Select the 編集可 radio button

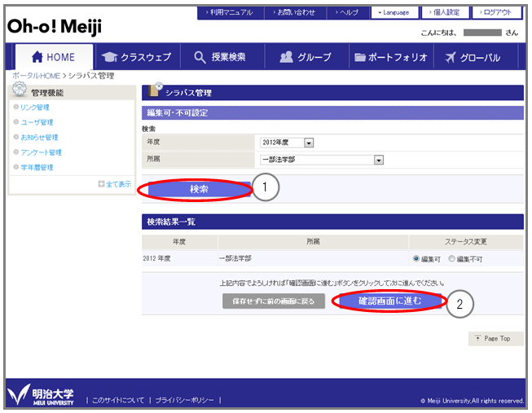coord(416,258)
